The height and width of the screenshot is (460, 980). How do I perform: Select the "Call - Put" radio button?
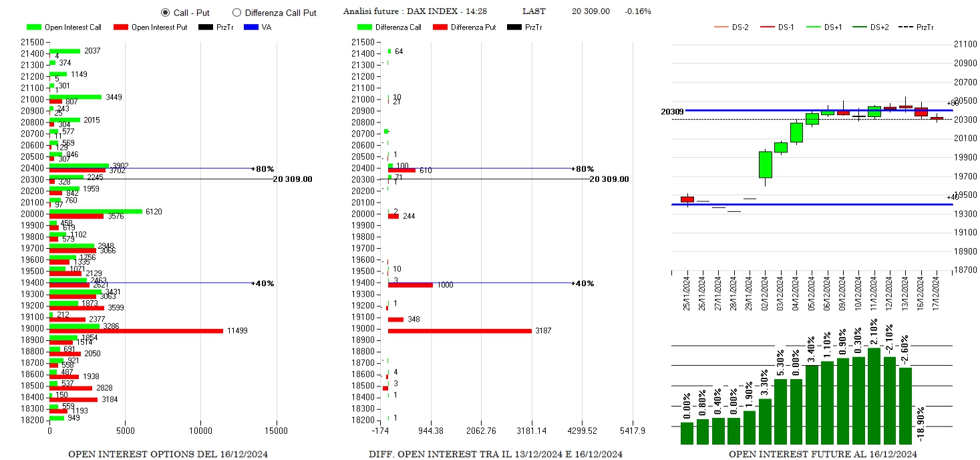click(x=165, y=13)
